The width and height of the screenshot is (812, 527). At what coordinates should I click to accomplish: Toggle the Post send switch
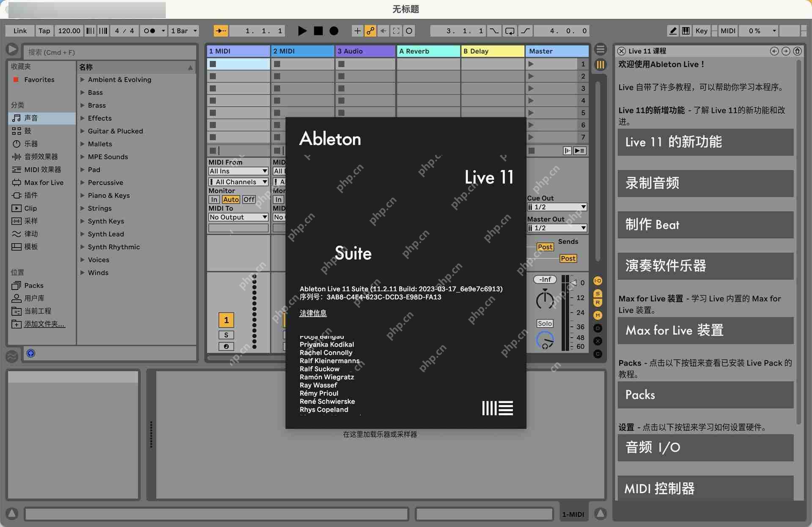(545, 246)
